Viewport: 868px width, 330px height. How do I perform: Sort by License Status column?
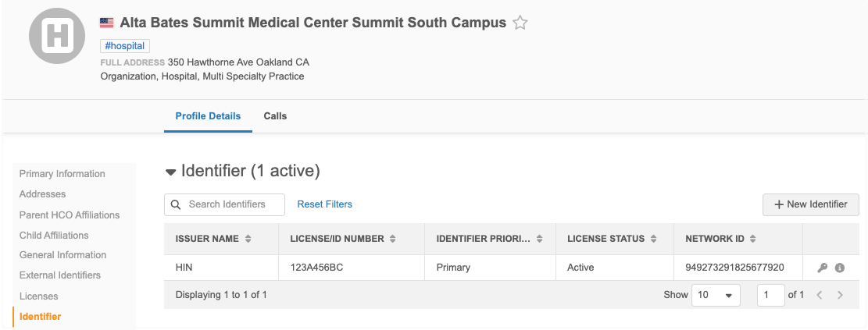(x=653, y=239)
